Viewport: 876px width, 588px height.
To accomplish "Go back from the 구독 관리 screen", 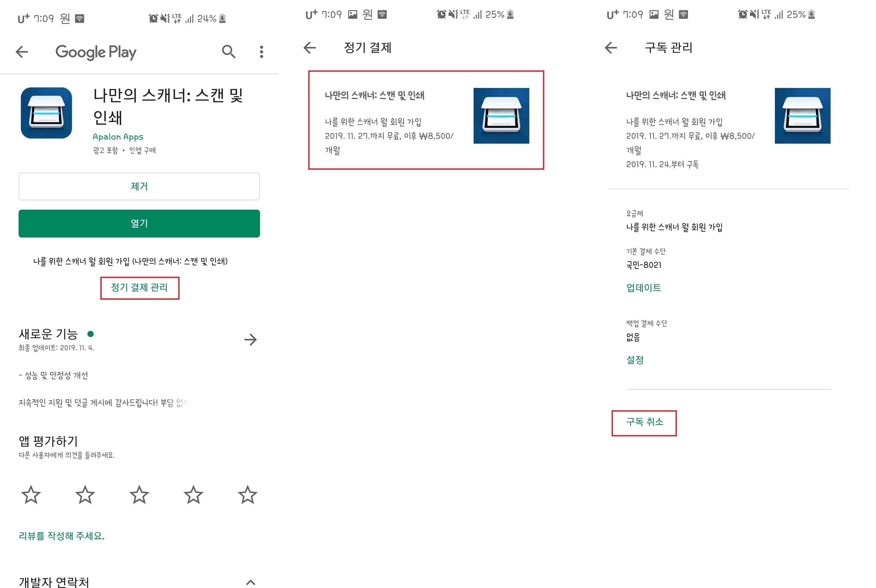I will [611, 48].
